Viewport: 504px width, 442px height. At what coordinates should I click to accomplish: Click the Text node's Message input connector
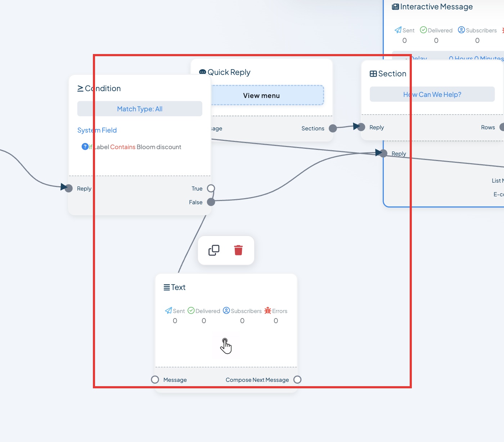click(155, 380)
